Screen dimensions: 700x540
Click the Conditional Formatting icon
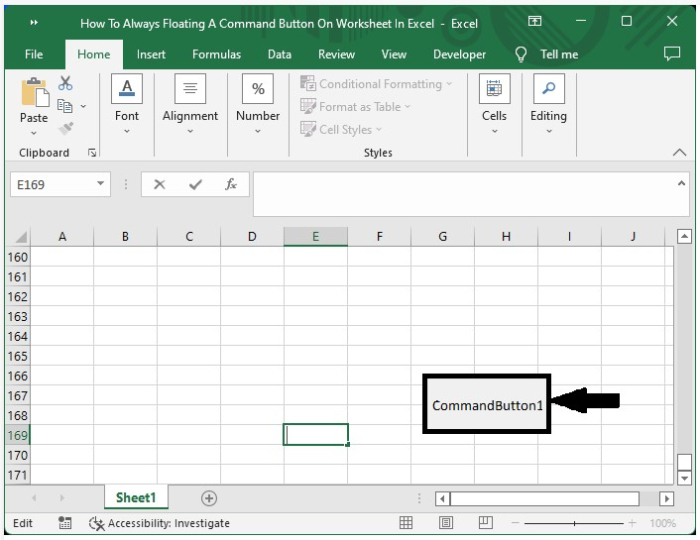pyautogui.click(x=308, y=83)
